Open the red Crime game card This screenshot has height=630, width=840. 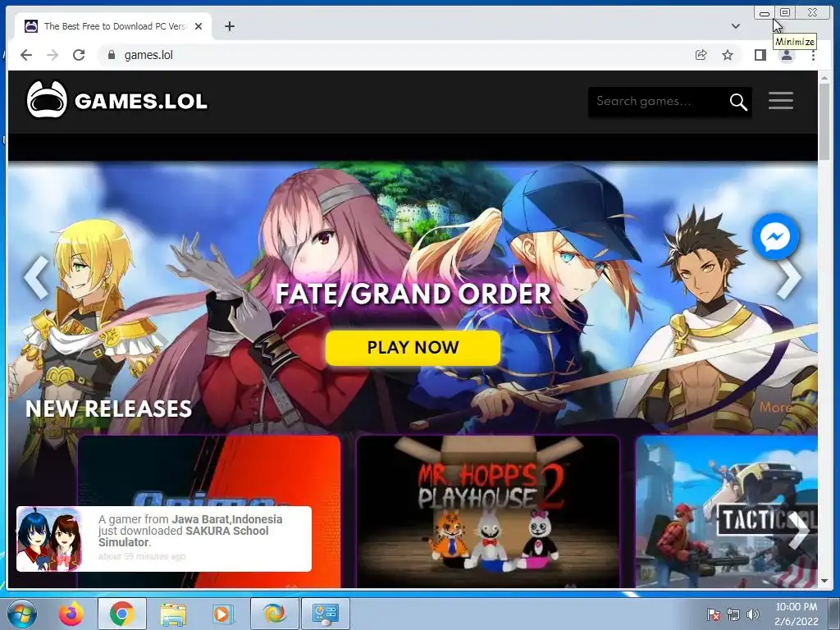click(209, 512)
